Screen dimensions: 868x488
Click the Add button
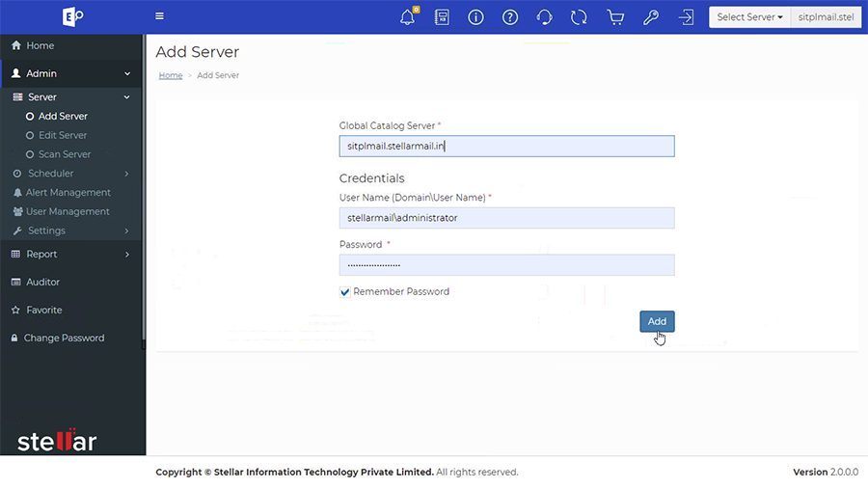click(x=657, y=321)
